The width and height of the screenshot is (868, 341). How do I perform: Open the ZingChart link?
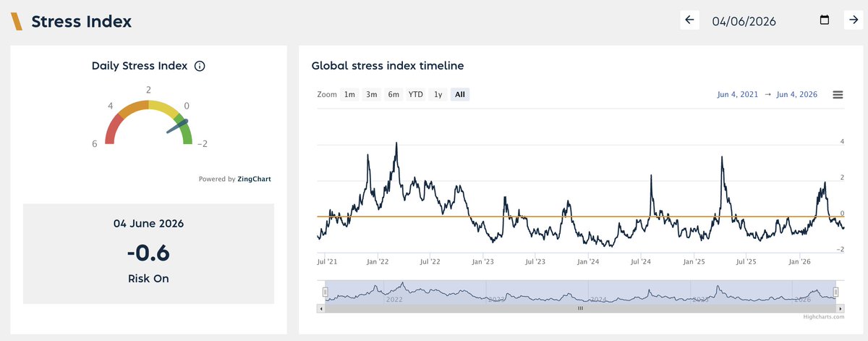click(x=254, y=179)
